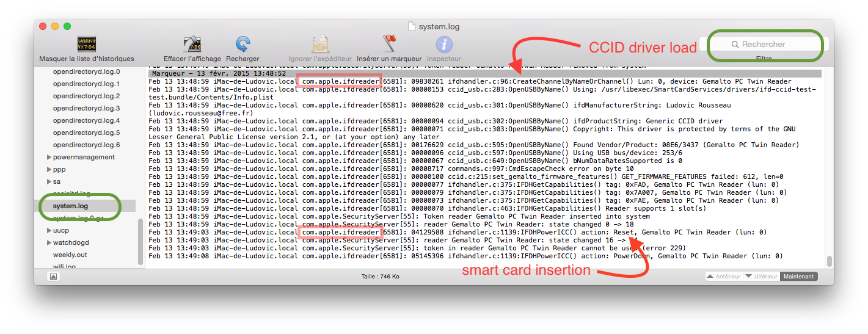Select the ifdProductString Generic CCID driver line
Viewport: 868px width, 334px height.
pyautogui.click(x=436, y=121)
